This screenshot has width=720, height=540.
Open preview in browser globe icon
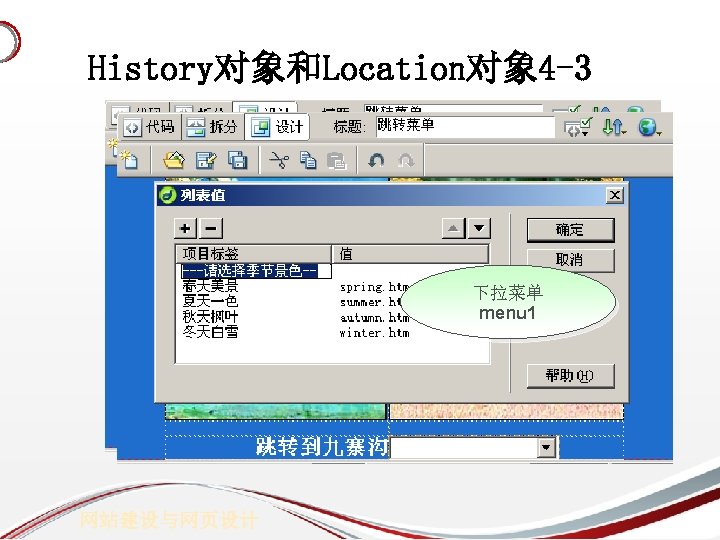tap(649, 127)
